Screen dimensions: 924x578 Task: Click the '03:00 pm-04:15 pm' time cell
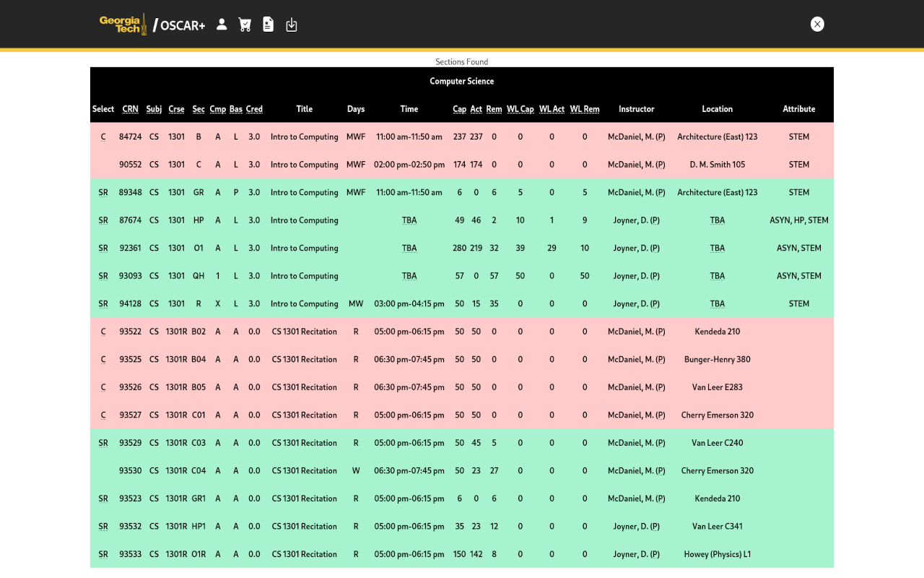tap(409, 303)
